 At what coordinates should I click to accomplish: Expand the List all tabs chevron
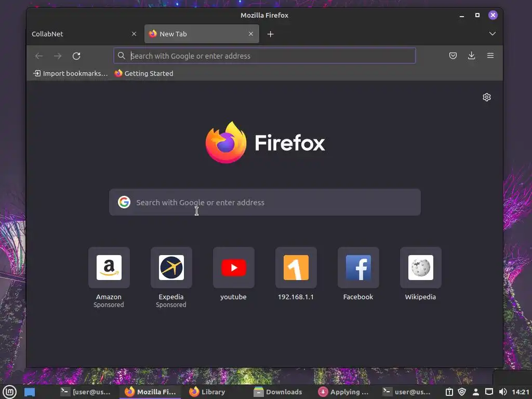click(493, 34)
